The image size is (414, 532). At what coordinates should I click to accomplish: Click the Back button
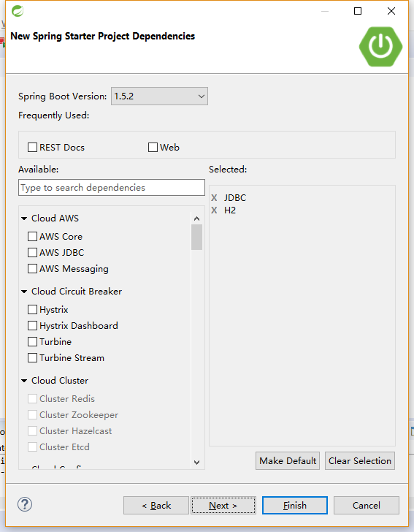click(x=156, y=506)
